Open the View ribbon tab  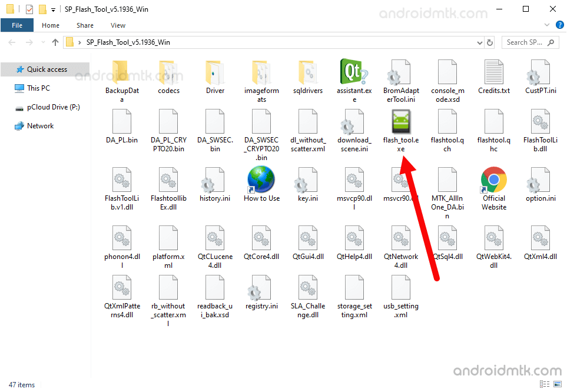click(118, 25)
